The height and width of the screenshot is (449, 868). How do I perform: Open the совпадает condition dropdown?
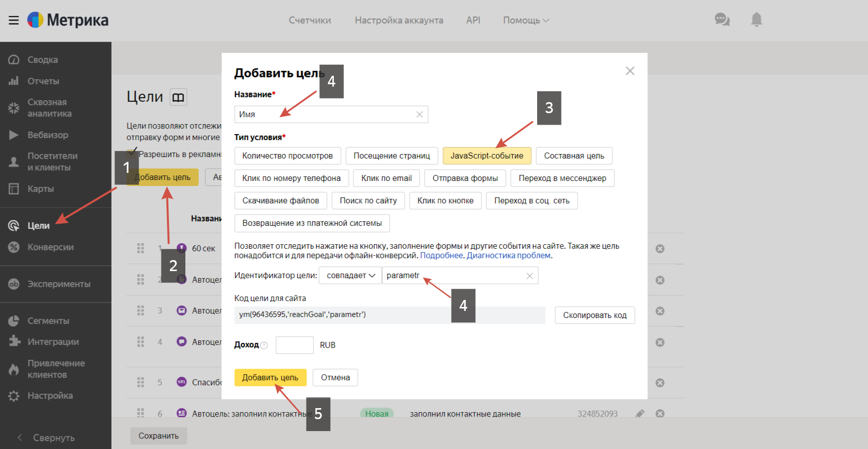pos(350,276)
